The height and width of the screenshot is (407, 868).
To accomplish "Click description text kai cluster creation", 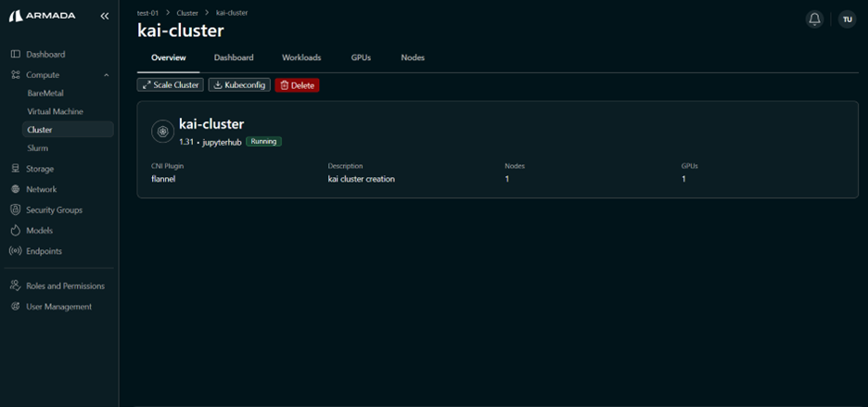I will pyautogui.click(x=361, y=179).
